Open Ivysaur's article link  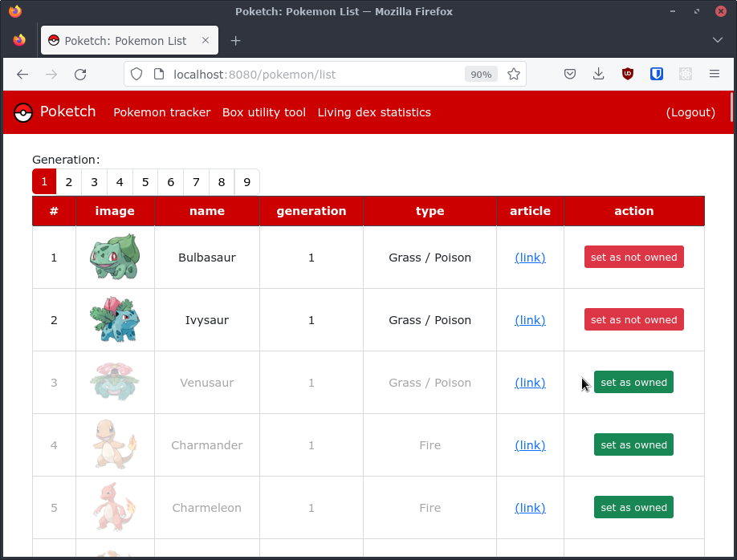530,319
